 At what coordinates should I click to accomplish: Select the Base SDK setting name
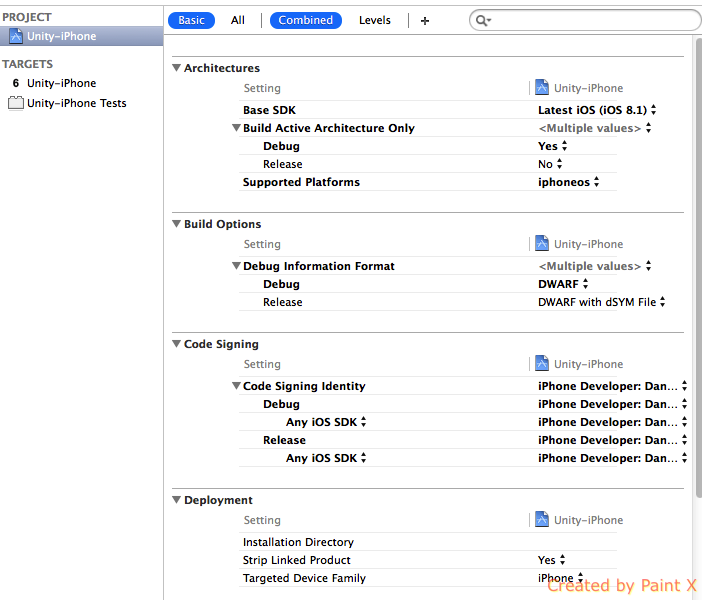pyautogui.click(x=270, y=110)
